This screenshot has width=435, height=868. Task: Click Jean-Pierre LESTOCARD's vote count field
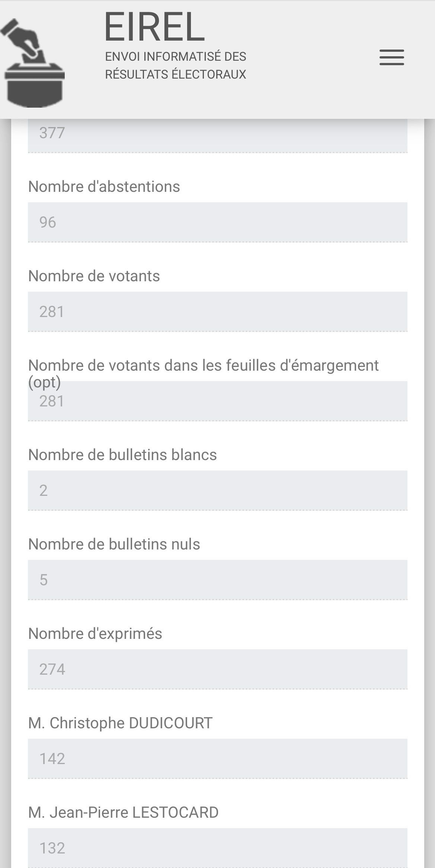click(217, 848)
